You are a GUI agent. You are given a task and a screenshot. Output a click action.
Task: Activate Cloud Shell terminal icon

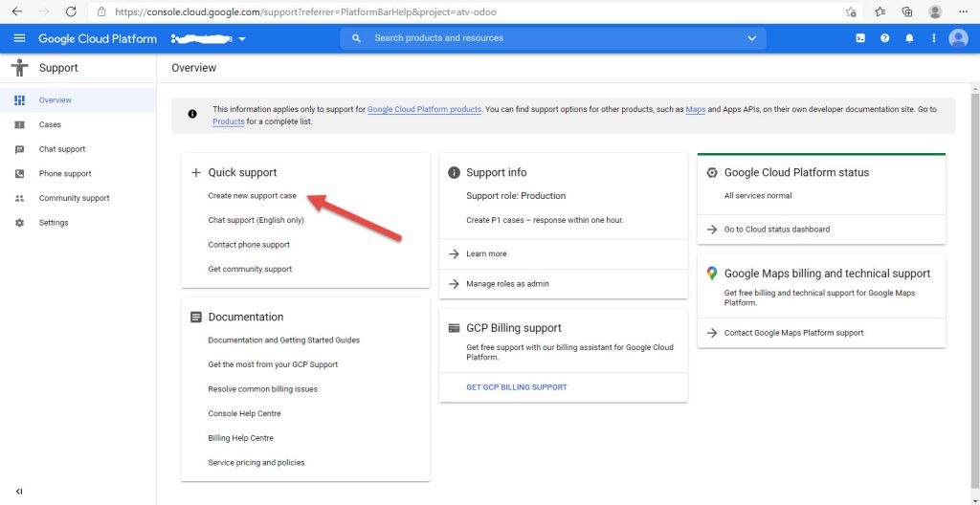click(860, 38)
